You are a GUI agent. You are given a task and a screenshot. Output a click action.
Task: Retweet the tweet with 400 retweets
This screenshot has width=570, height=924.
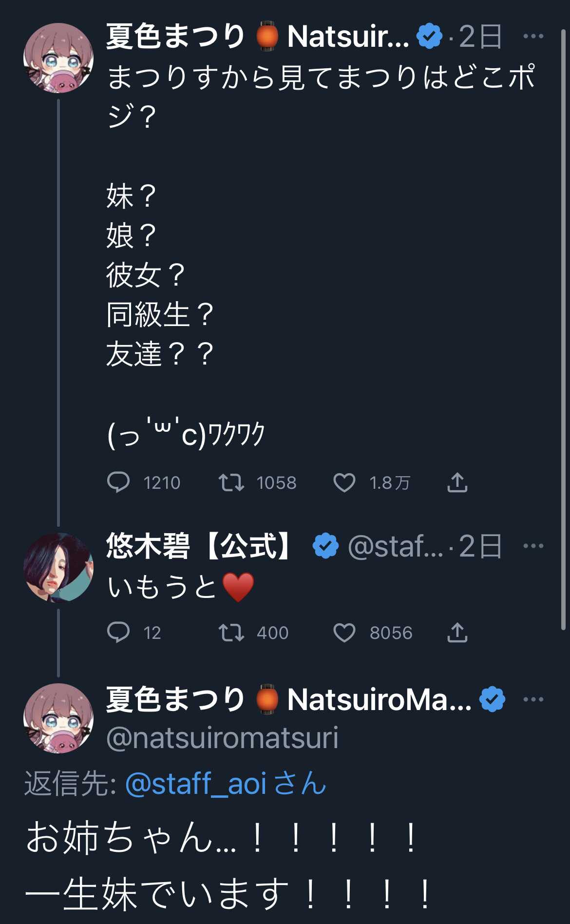231,633
